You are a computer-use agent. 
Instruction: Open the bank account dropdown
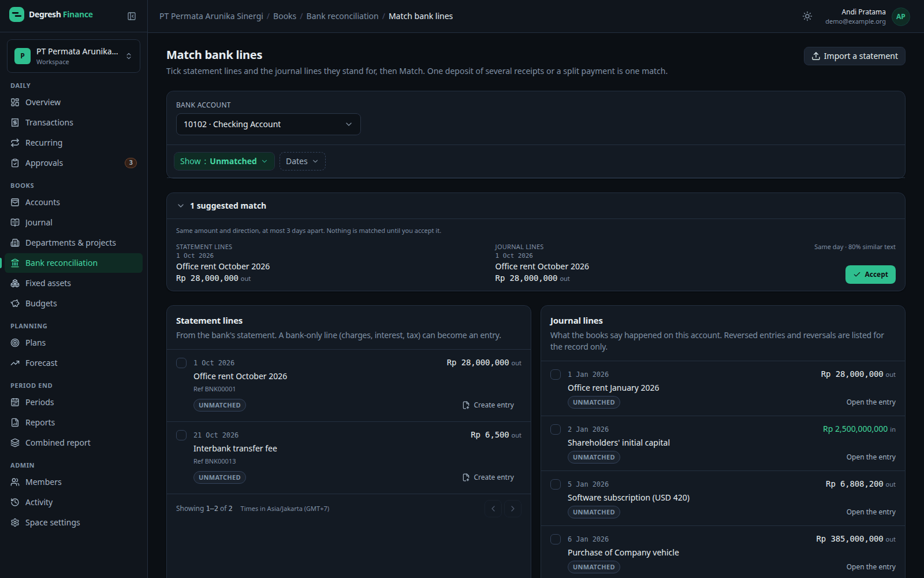[269, 124]
